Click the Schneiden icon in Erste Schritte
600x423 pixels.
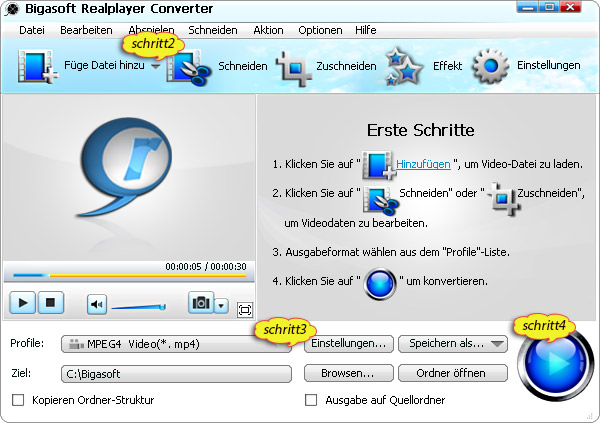click(380, 201)
